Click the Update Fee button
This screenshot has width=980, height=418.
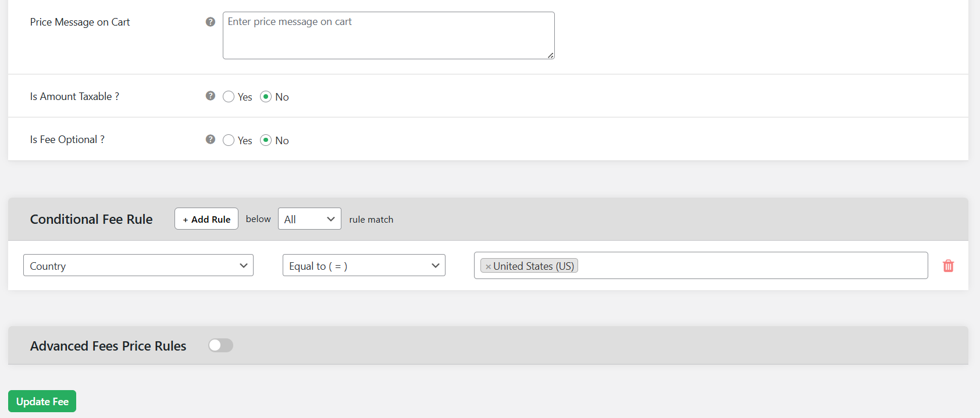(x=42, y=401)
